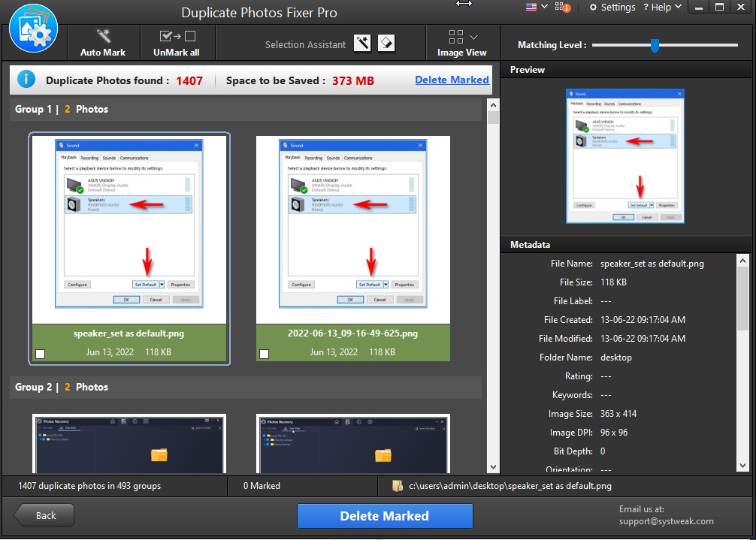756x540 pixels.
Task: Check the box under speaker_set as default.png
Action: (39, 352)
